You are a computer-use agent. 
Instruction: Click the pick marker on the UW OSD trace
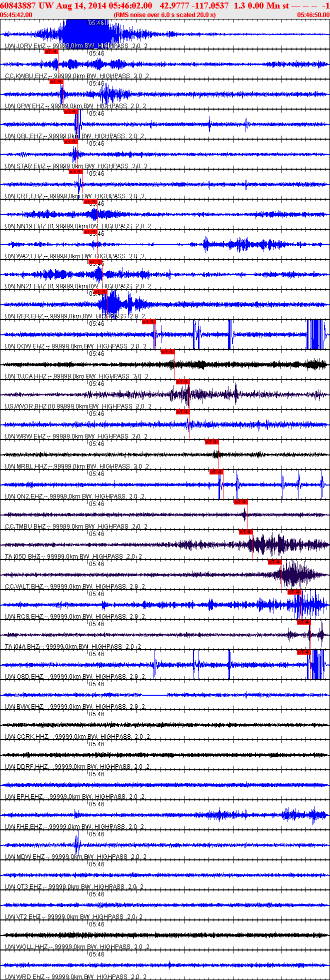click(x=304, y=652)
